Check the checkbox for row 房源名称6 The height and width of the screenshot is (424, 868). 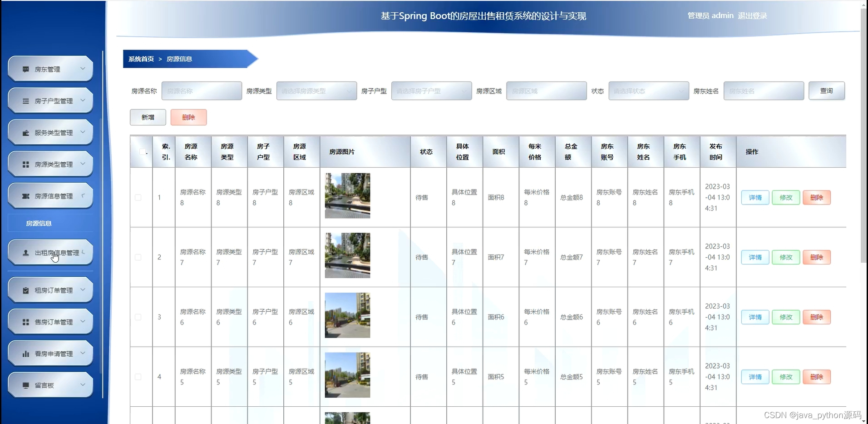click(x=138, y=317)
